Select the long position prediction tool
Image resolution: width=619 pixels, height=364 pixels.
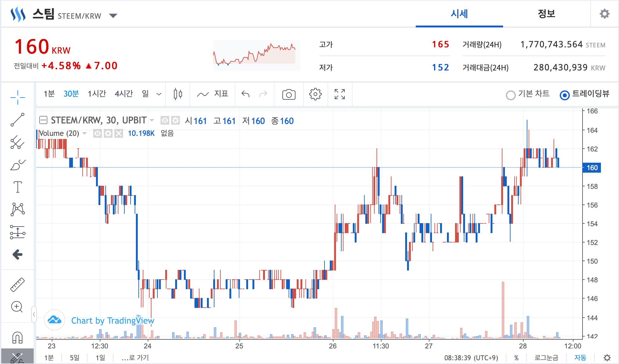click(x=17, y=232)
